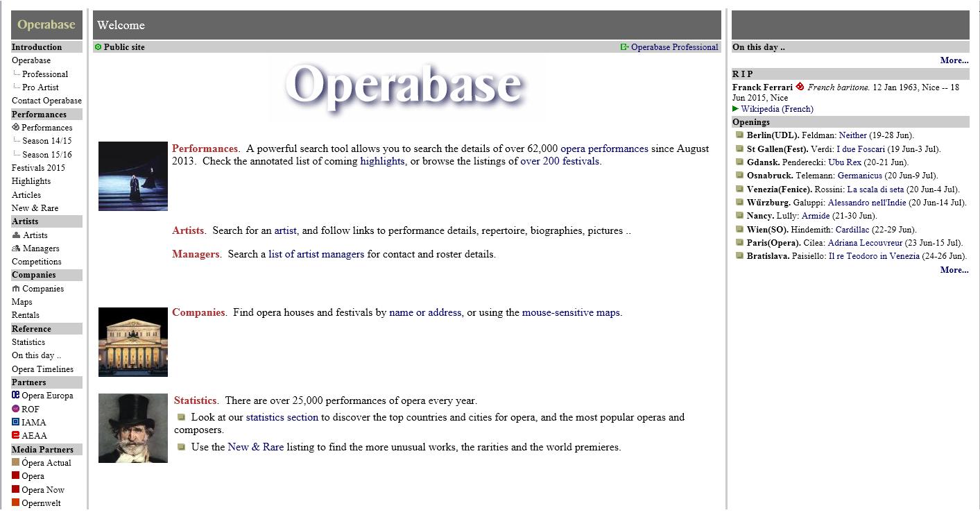Open the Operabase Professional link
The height and width of the screenshot is (524, 980).
[x=674, y=47]
